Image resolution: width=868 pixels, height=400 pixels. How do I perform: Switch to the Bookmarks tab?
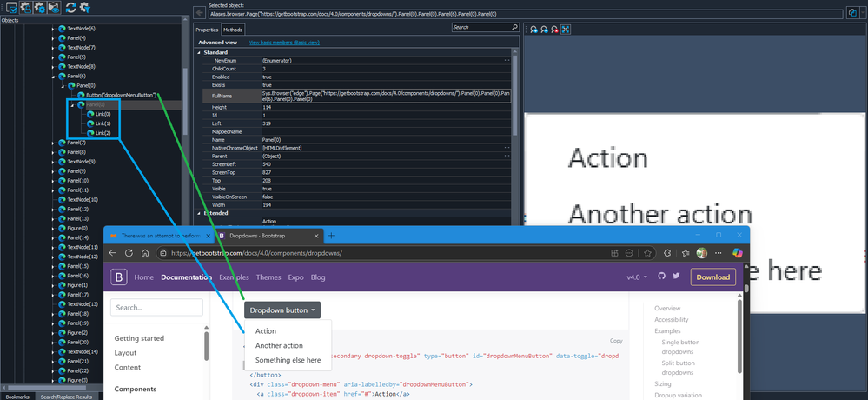click(x=18, y=396)
